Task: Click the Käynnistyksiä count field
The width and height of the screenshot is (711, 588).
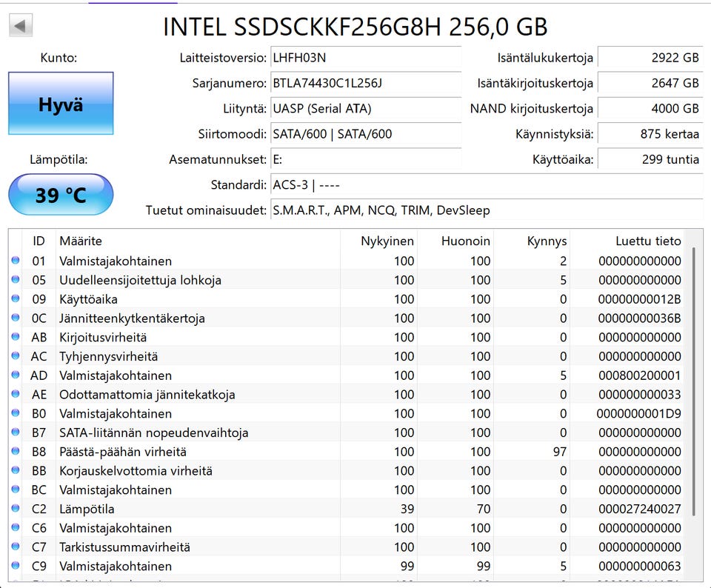Action: pos(650,134)
